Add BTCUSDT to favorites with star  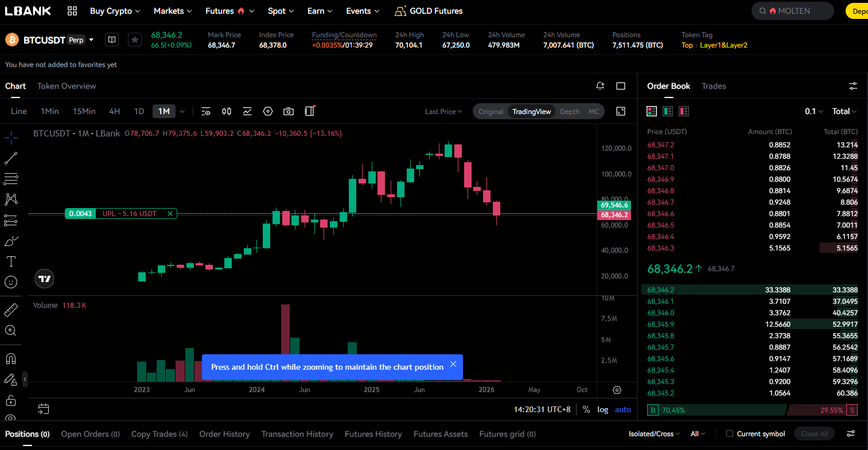pos(135,40)
